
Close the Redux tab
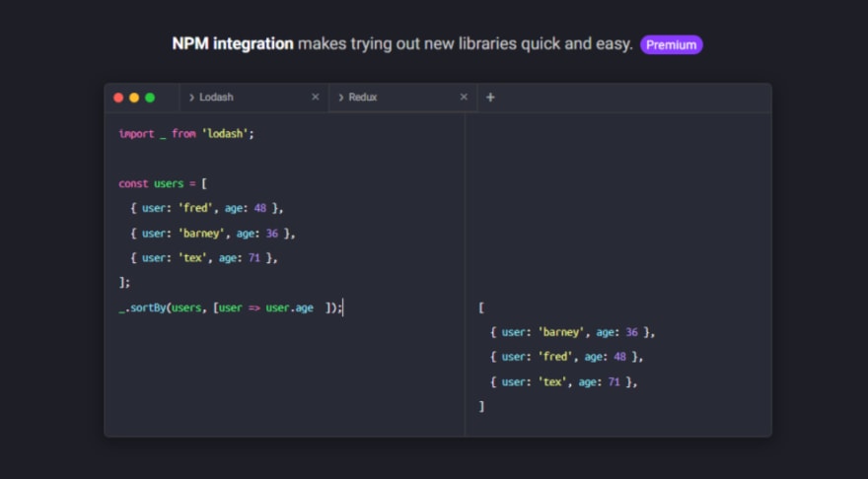[x=464, y=97]
